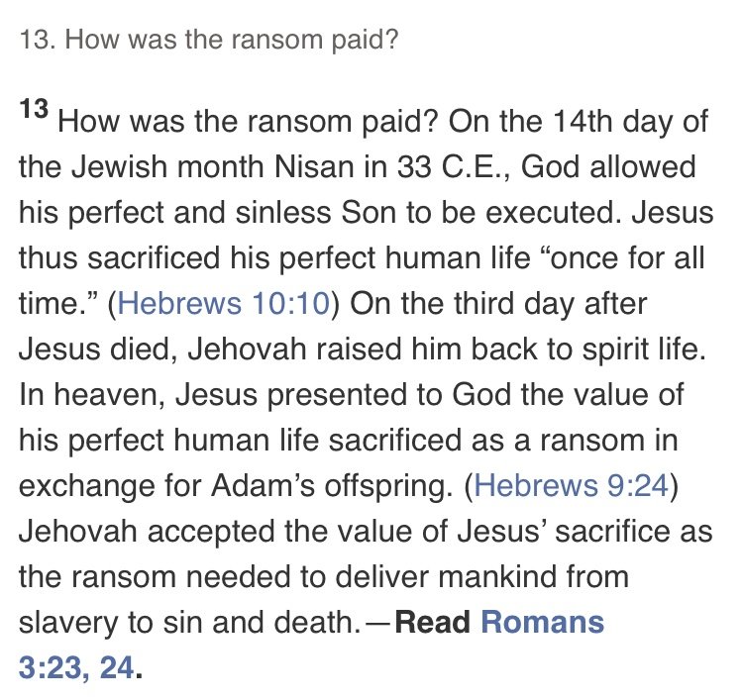Screen dimensions: 743x700
Task: Open the Hebrews 10:10 scripture link
Action: (224, 303)
